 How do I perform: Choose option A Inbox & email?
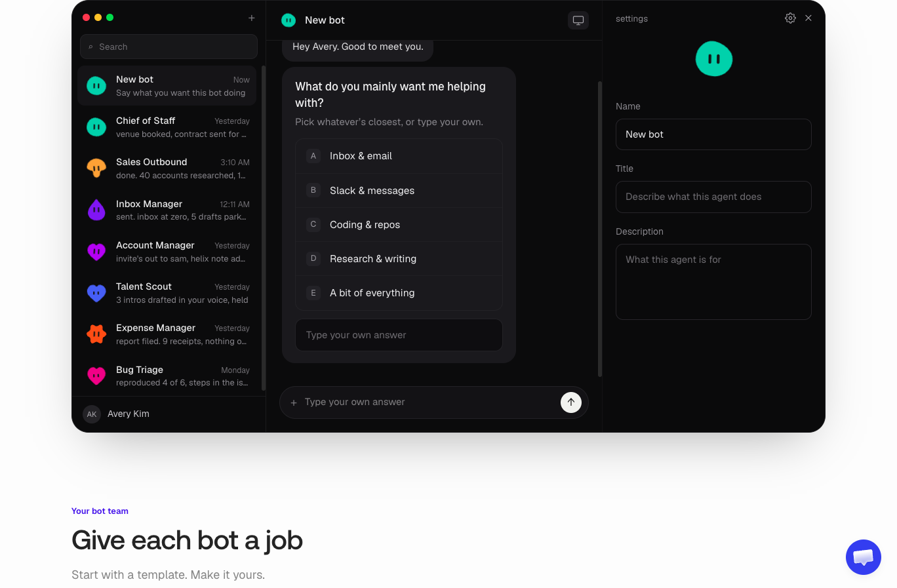(399, 156)
